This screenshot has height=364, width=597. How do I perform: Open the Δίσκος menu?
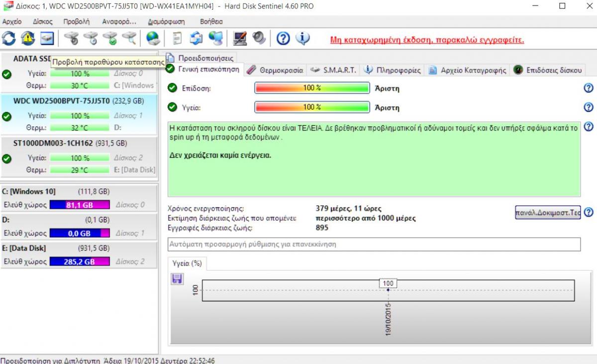(x=43, y=22)
